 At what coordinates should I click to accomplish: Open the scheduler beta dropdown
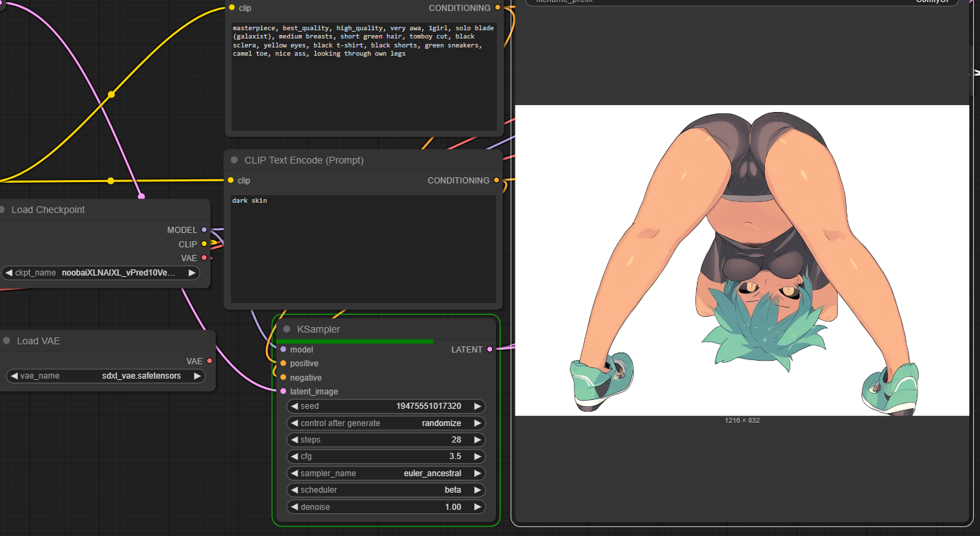pos(386,490)
